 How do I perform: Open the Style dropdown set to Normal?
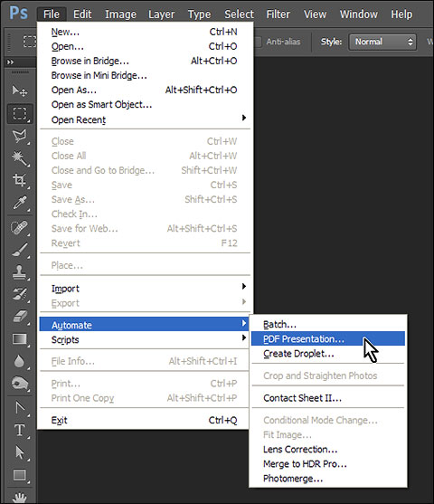(x=382, y=42)
